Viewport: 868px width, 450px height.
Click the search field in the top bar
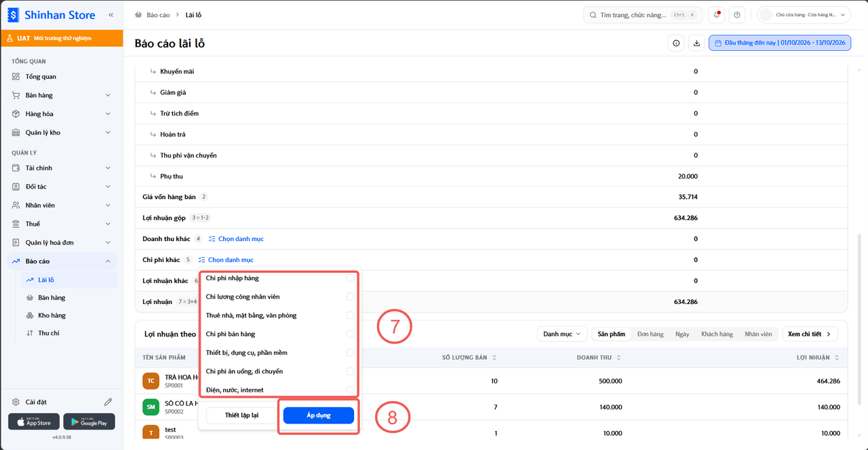coord(643,15)
